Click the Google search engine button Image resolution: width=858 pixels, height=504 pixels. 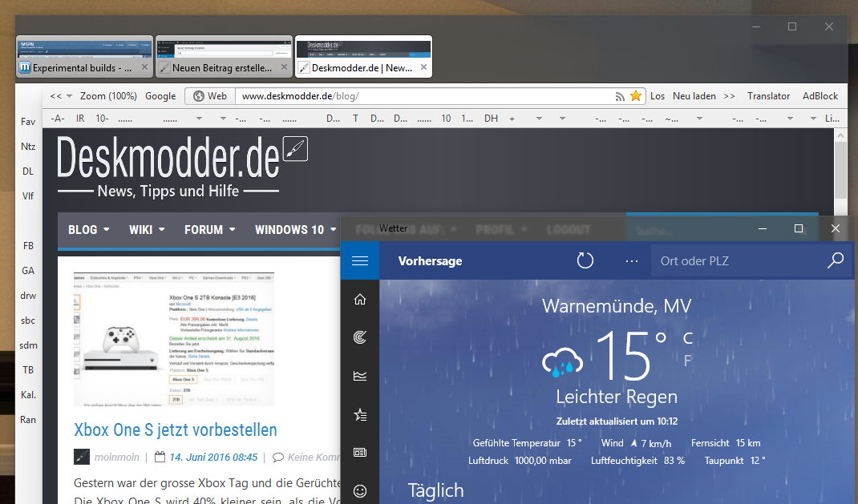(x=160, y=96)
